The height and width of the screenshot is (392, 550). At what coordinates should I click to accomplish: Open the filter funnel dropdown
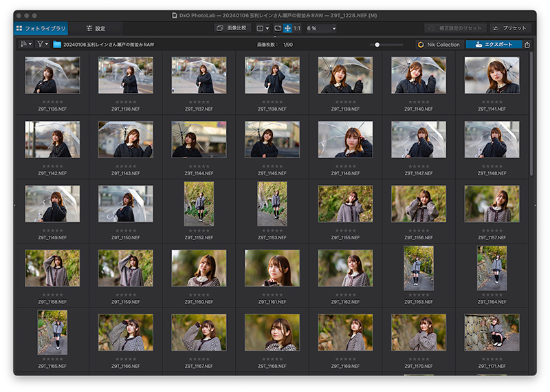(43, 44)
